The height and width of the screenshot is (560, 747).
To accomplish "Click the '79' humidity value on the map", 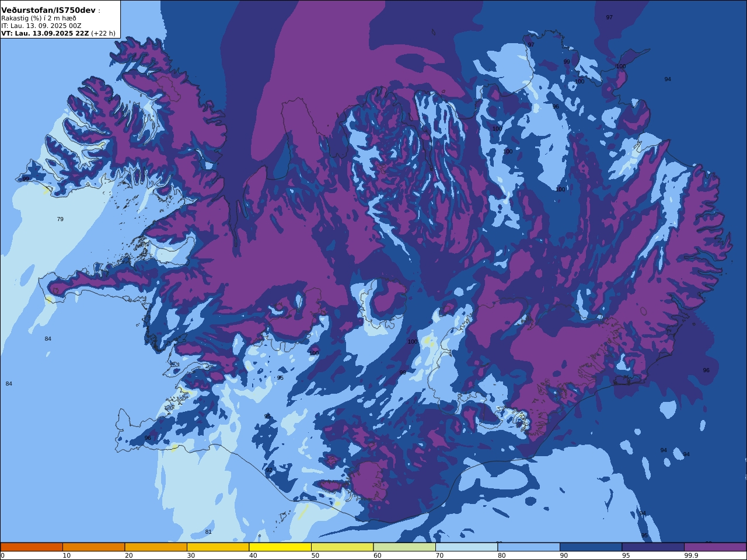I will click(x=60, y=219).
